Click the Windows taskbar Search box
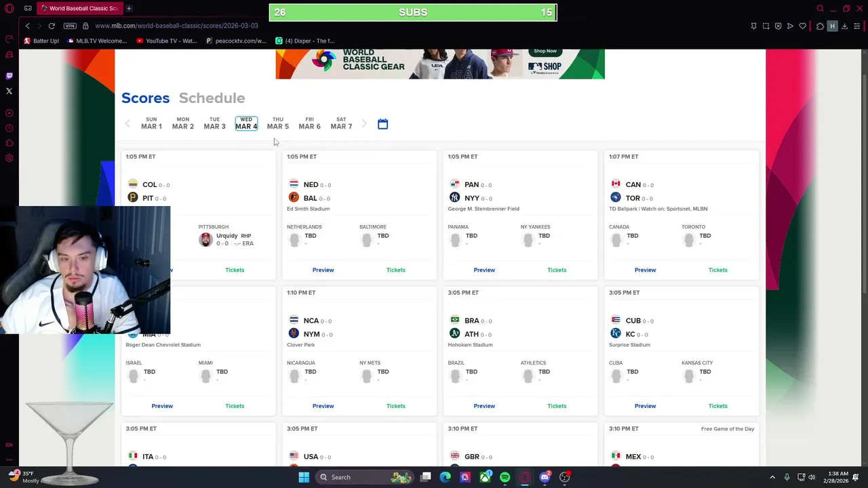 [366, 477]
